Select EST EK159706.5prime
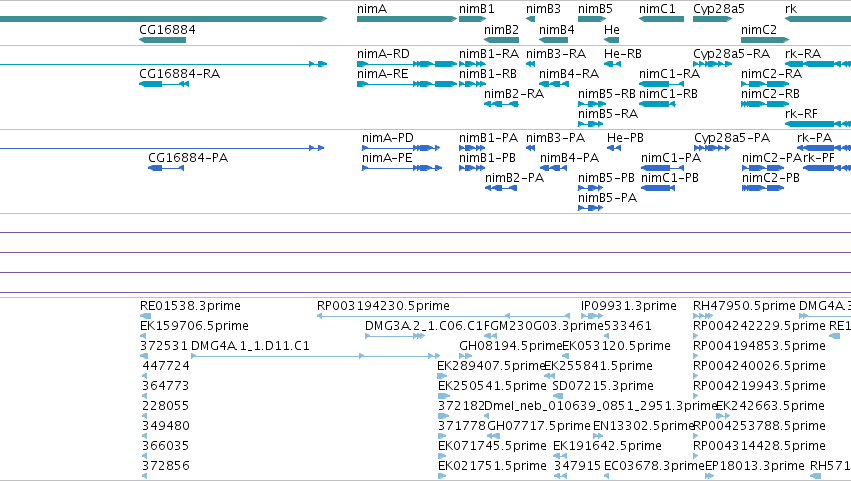The width and height of the screenshot is (851, 481). (x=194, y=326)
